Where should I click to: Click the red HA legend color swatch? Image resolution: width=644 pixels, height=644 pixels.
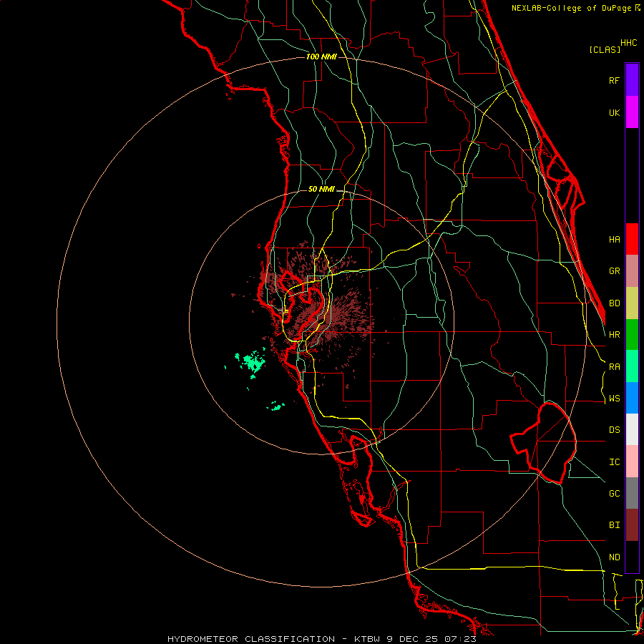point(632,239)
